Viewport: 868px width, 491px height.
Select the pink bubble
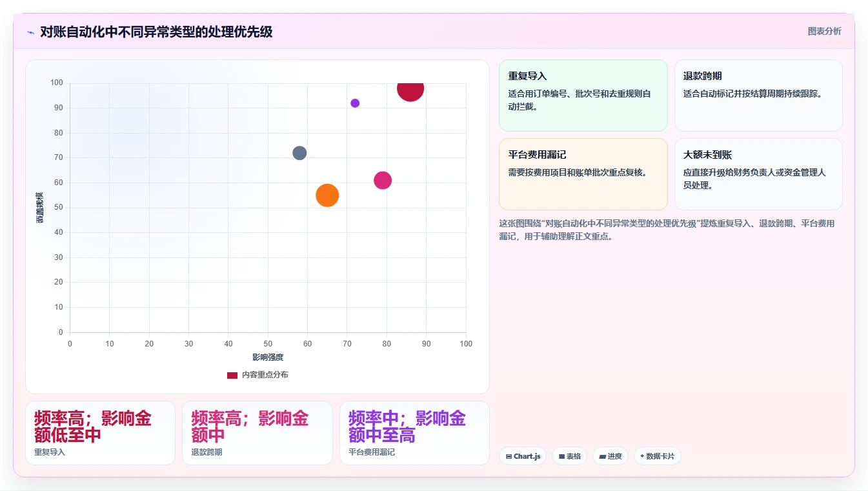click(x=383, y=181)
